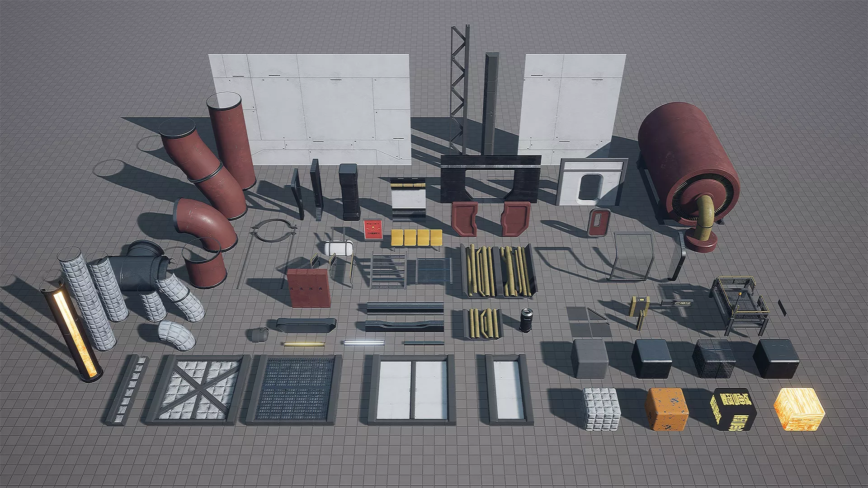Select the double white floor panel

click(x=411, y=389)
